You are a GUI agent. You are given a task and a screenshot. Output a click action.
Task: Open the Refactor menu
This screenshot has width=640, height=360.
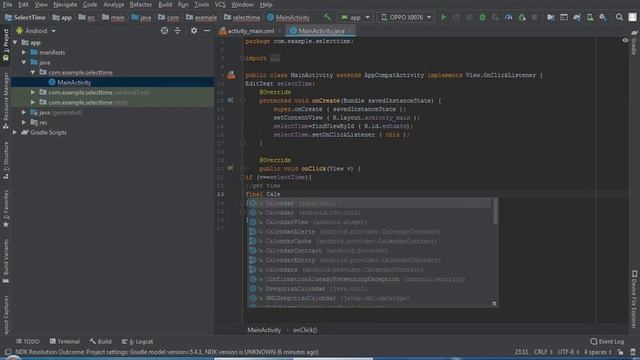[141, 4]
